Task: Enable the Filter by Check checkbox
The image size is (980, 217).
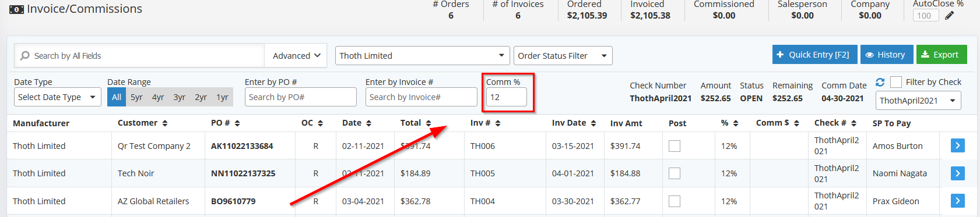Action: 896,82
